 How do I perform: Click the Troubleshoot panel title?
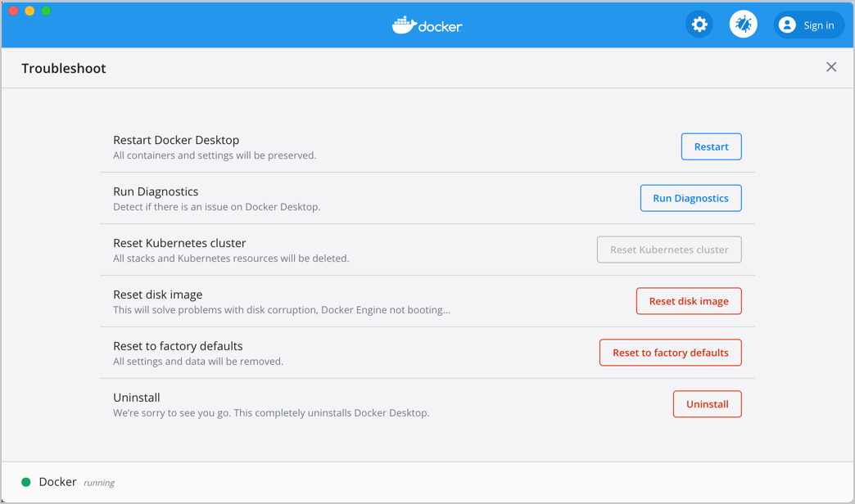tap(63, 68)
